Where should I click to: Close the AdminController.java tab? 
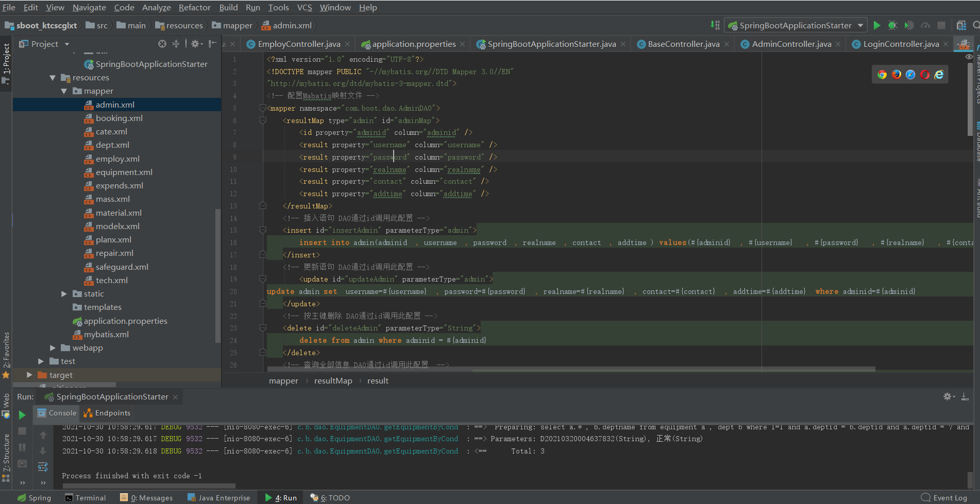tap(838, 44)
